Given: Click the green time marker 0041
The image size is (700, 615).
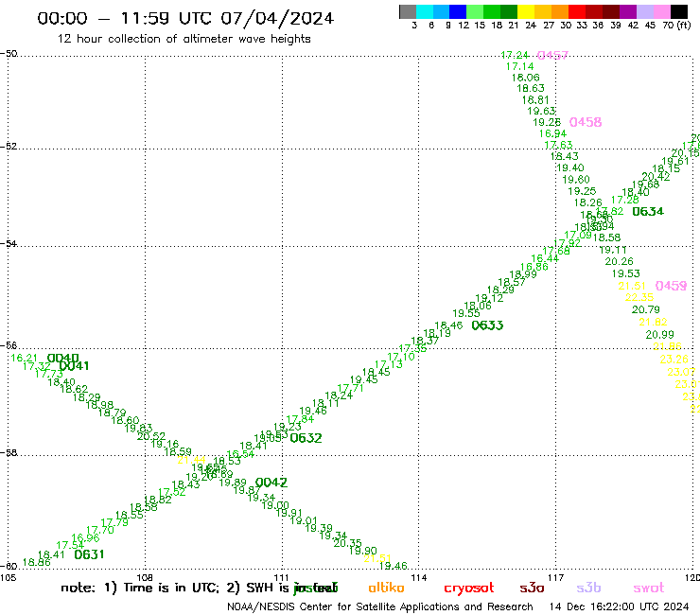Looking at the screenshot, I should click(74, 366).
